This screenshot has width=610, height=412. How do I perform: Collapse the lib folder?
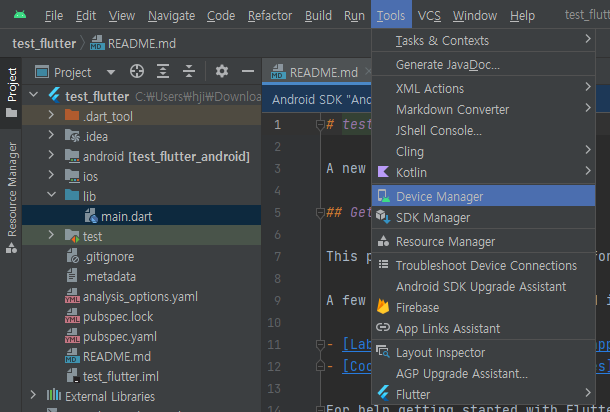click(x=51, y=195)
